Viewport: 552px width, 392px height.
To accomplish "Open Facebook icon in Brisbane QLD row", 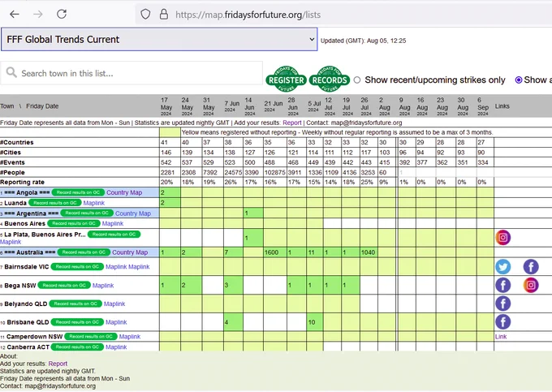I will 502,321.
